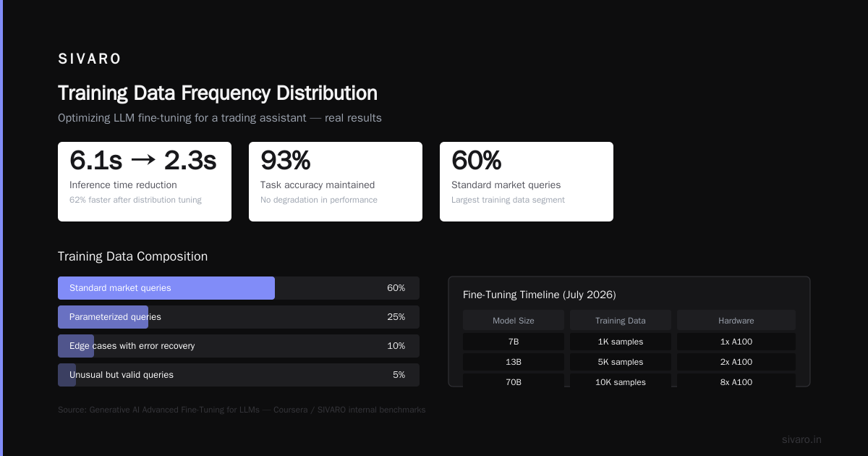Select the Model Size column header
868x456 pixels.
point(514,321)
